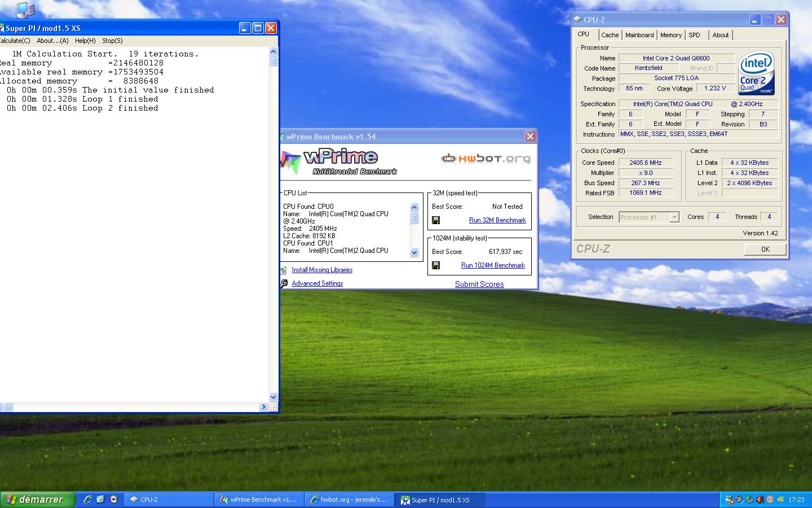Click the Super PI taskbar button
Screen dimensions: 812x508
[440, 500]
